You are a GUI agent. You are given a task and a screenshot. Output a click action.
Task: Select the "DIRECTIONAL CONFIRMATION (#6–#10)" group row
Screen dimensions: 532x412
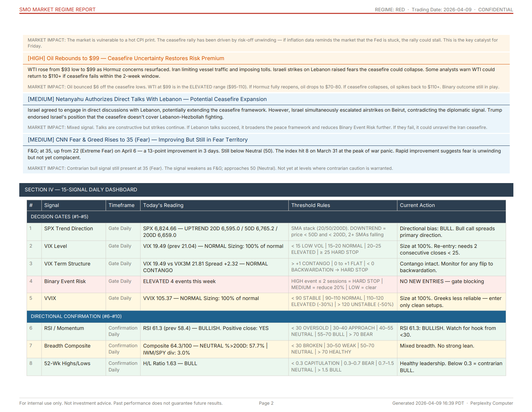pyautogui.click(x=266, y=316)
